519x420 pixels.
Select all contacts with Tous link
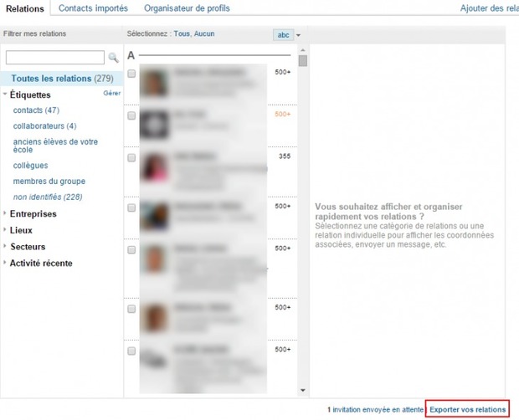(x=182, y=33)
